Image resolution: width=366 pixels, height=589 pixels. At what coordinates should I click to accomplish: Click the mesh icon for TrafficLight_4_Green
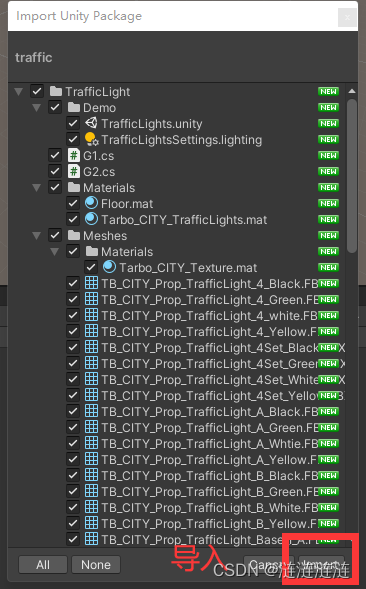pyautogui.click(x=91, y=299)
